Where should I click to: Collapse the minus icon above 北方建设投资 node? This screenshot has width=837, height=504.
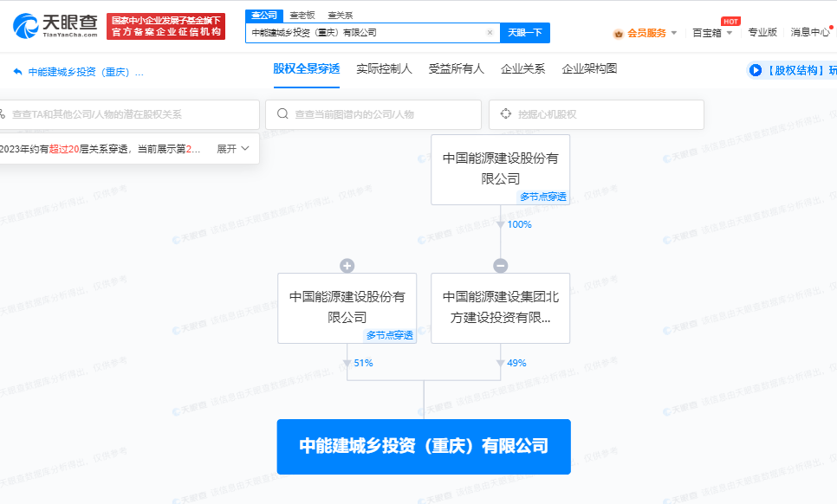point(500,266)
